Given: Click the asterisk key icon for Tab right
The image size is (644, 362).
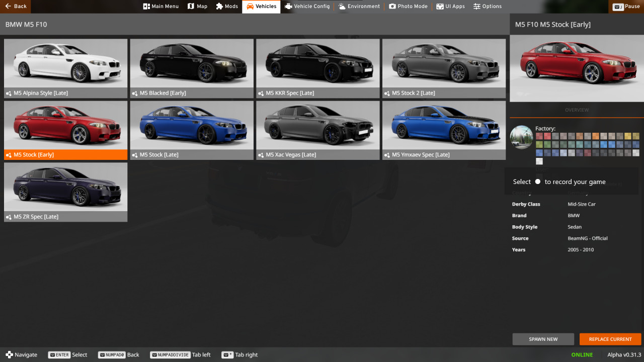Looking at the screenshot, I should tap(227, 354).
